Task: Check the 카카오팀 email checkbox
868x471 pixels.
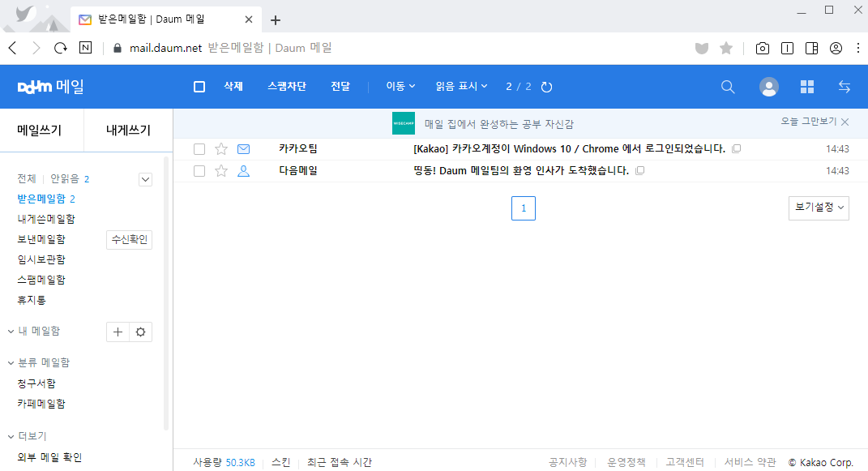Action: tap(199, 149)
